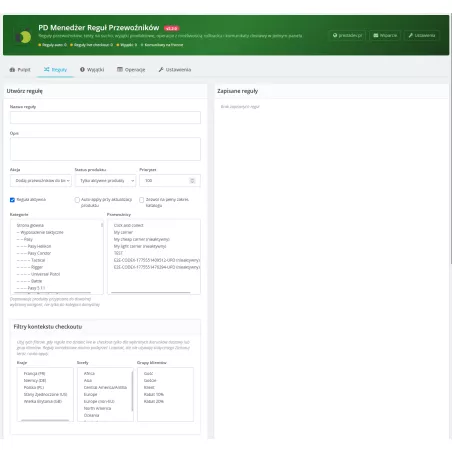The width and height of the screenshot is (452, 452).
Task: Select 'Gość' customer group
Action: [148, 374]
